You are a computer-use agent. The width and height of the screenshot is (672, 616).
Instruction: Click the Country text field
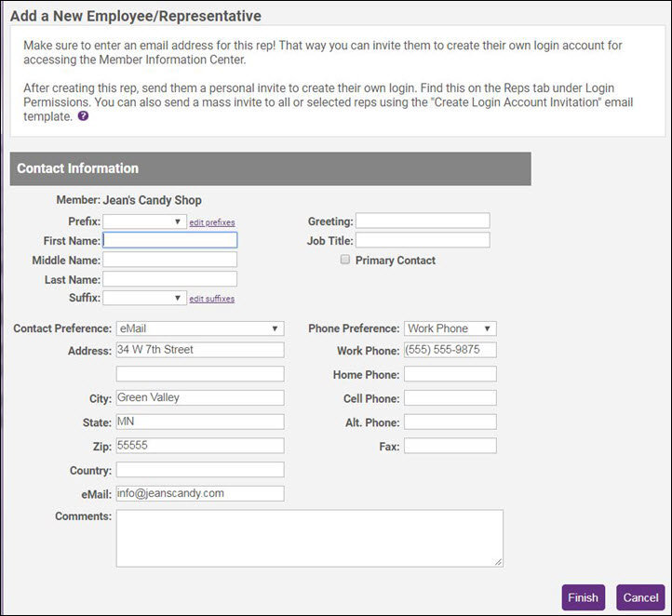pyautogui.click(x=199, y=470)
